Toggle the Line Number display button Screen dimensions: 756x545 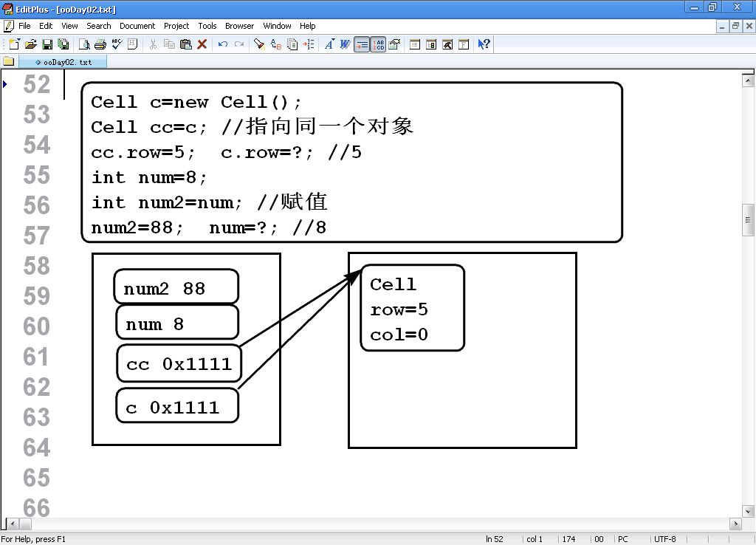tap(378, 44)
